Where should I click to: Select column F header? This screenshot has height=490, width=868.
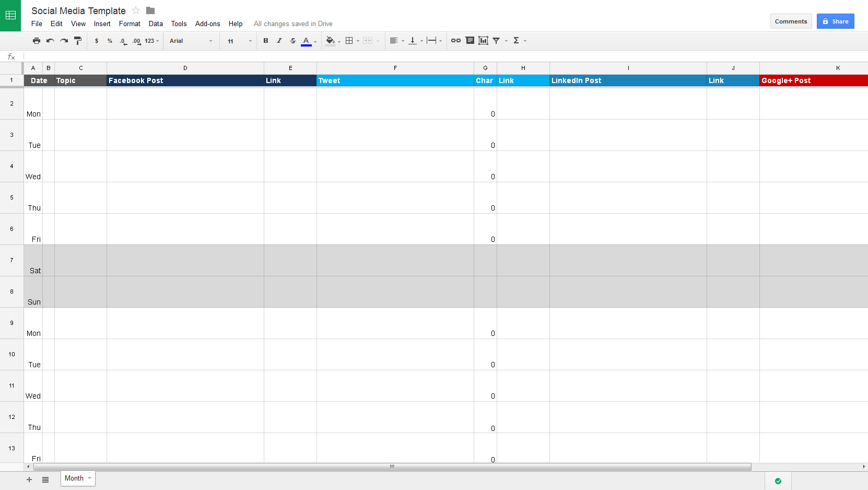(395, 68)
